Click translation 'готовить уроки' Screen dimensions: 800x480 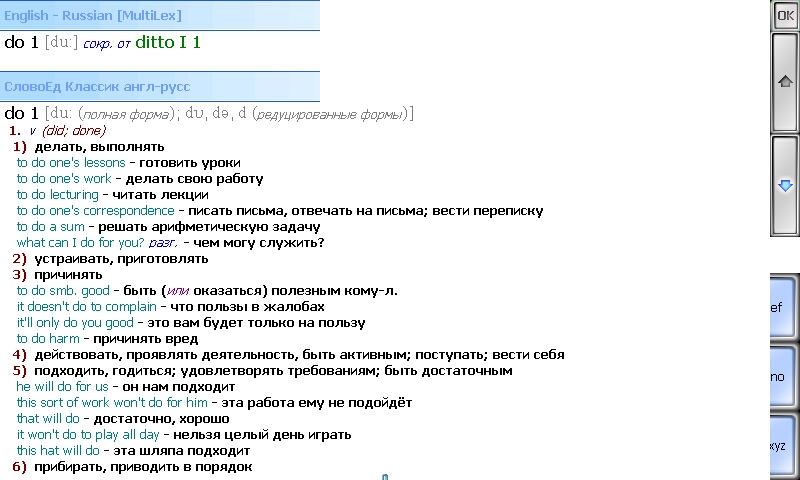point(190,163)
